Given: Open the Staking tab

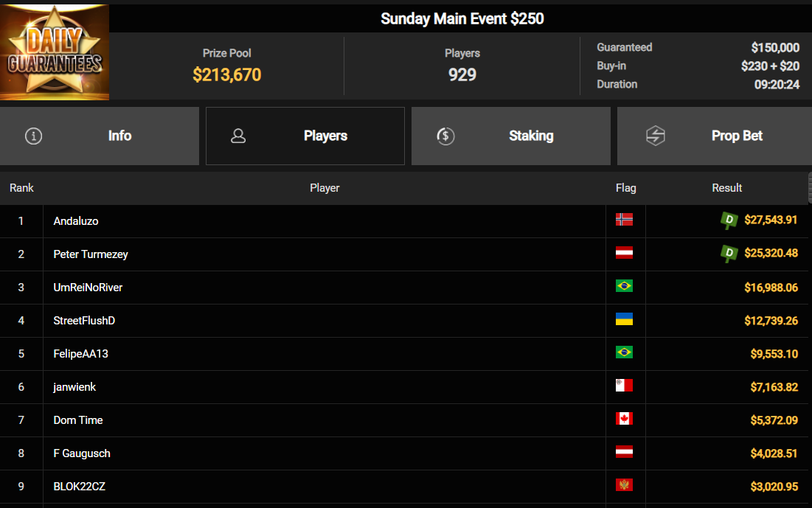Looking at the screenshot, I should click(x=511, y=136).
